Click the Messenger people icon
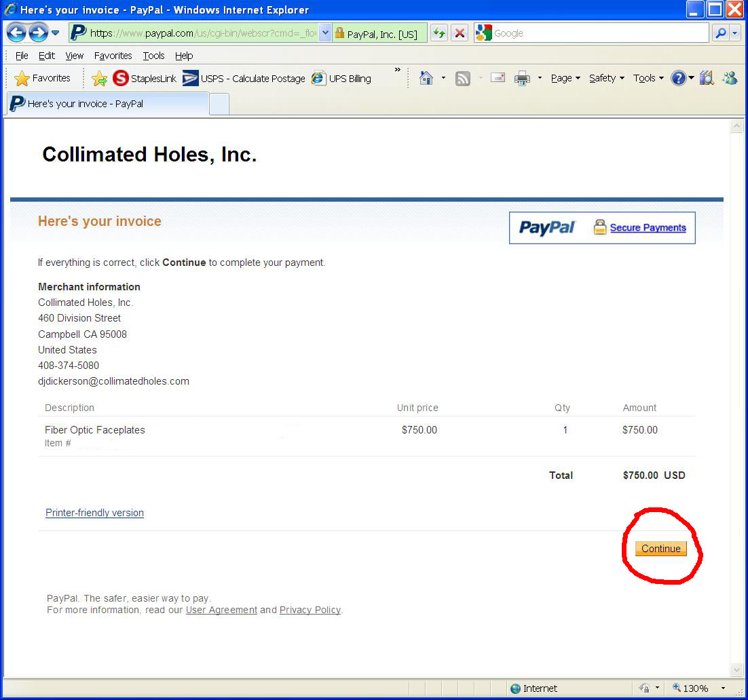The image size is (748, 700). 730,78
